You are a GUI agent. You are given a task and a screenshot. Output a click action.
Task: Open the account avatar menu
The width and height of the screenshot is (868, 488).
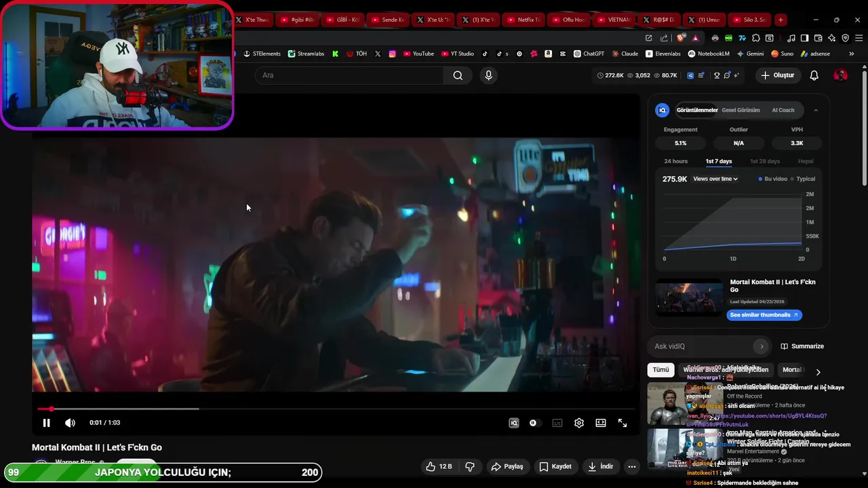pos(840,75)
